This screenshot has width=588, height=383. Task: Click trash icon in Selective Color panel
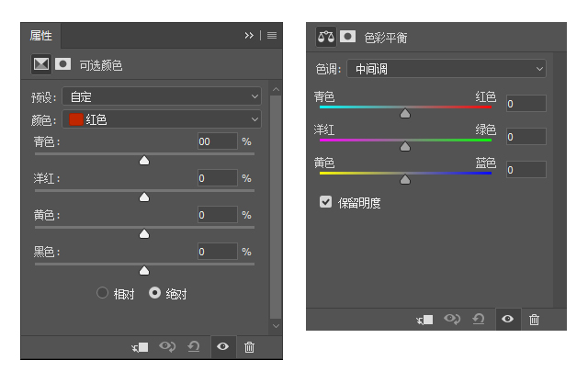[249, 347]
